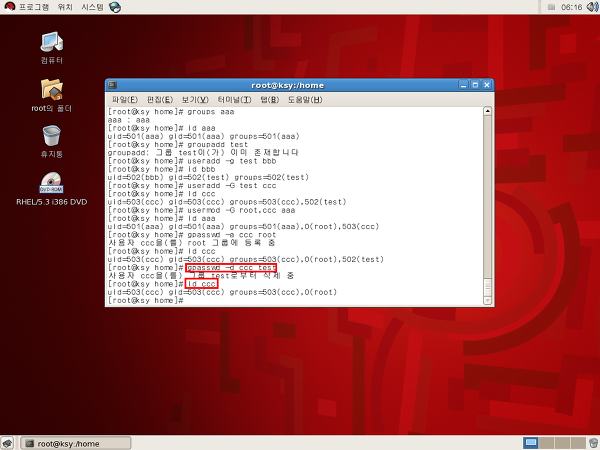Click the last empty prompt line in terminal

[145, 301]
